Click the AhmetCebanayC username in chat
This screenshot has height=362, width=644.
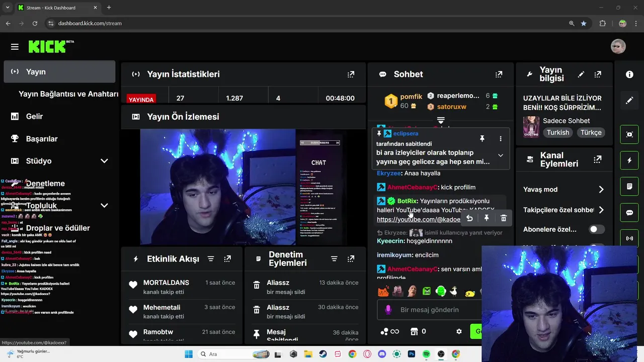click(x=412, y=187)
